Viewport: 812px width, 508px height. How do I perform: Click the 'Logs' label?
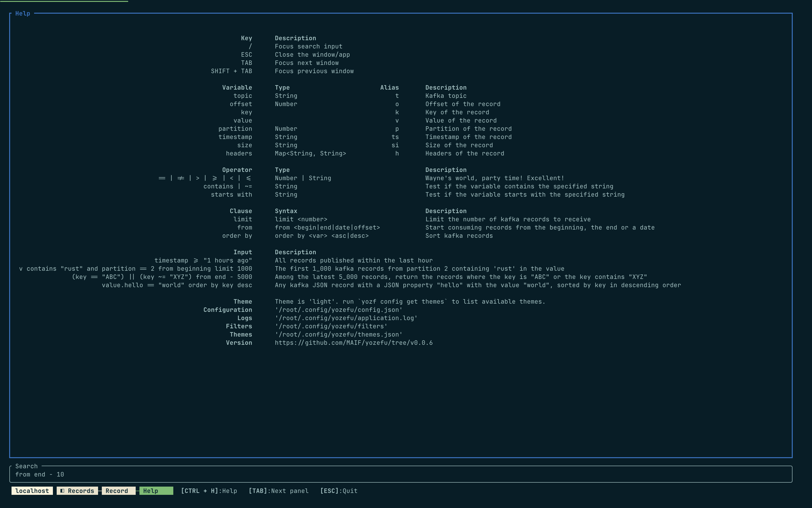(x=245, y=318)
